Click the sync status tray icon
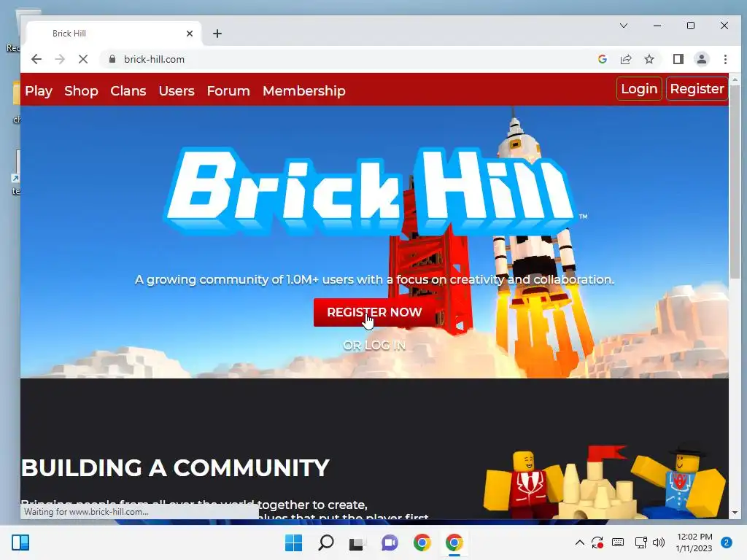 tap(597, 542)
